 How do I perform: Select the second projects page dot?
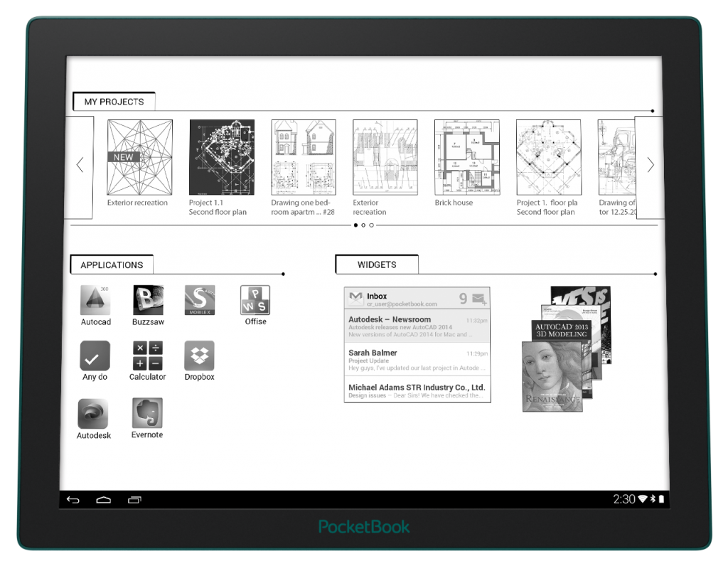[363, 225]
